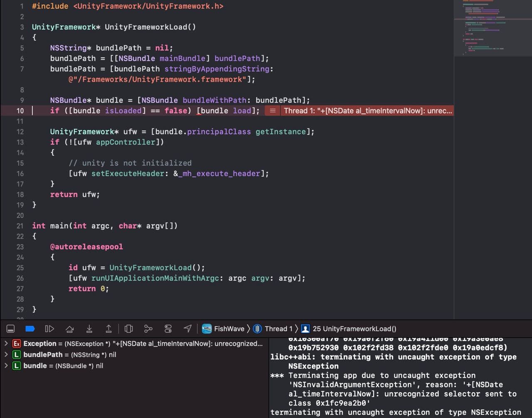Deactivate all breakpoints via the breakpoint toggle
The image size is (532, 418).
[x=30, y=328]
